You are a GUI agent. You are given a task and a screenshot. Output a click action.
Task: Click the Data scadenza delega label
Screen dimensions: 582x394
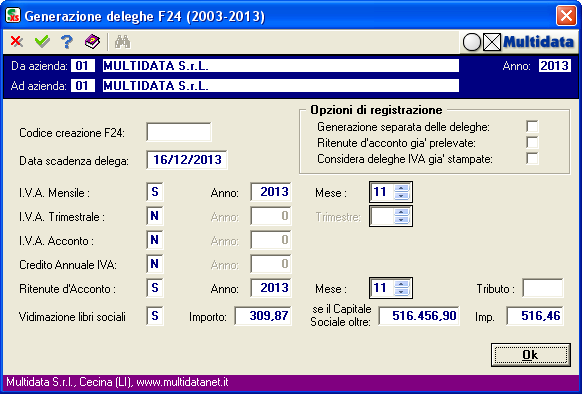[74, 161]
